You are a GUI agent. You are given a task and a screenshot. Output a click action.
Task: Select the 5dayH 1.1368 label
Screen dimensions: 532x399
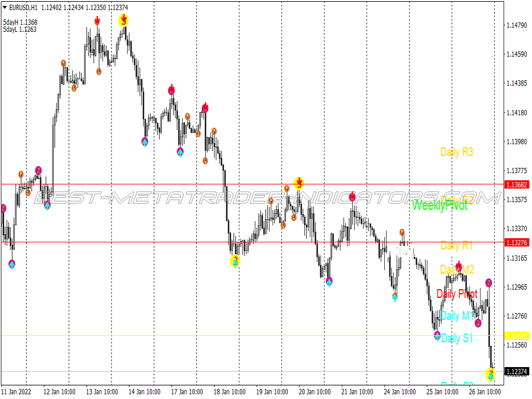coord(20,22)
